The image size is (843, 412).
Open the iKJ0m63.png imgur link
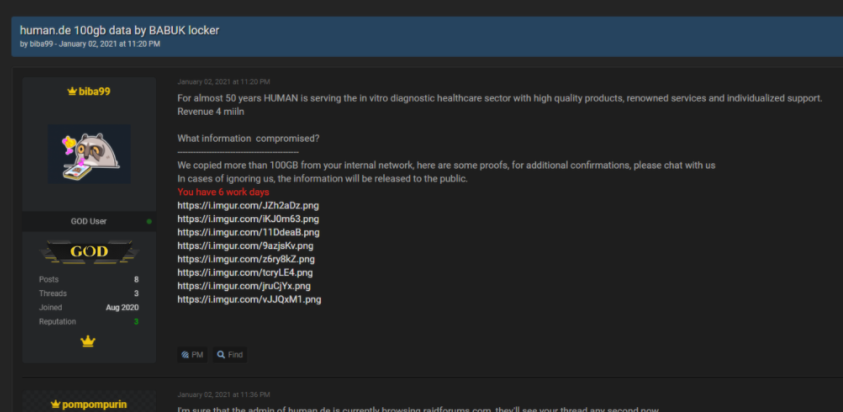248,219
